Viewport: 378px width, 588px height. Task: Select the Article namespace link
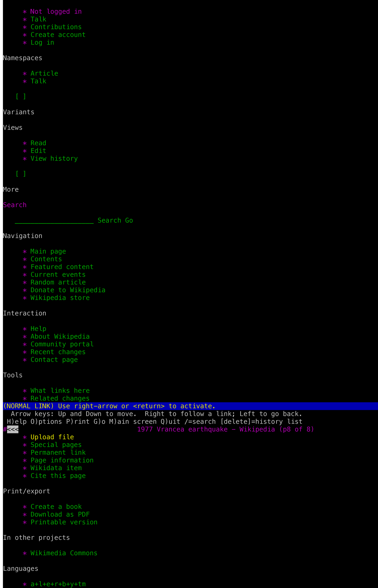coord(44,73)
